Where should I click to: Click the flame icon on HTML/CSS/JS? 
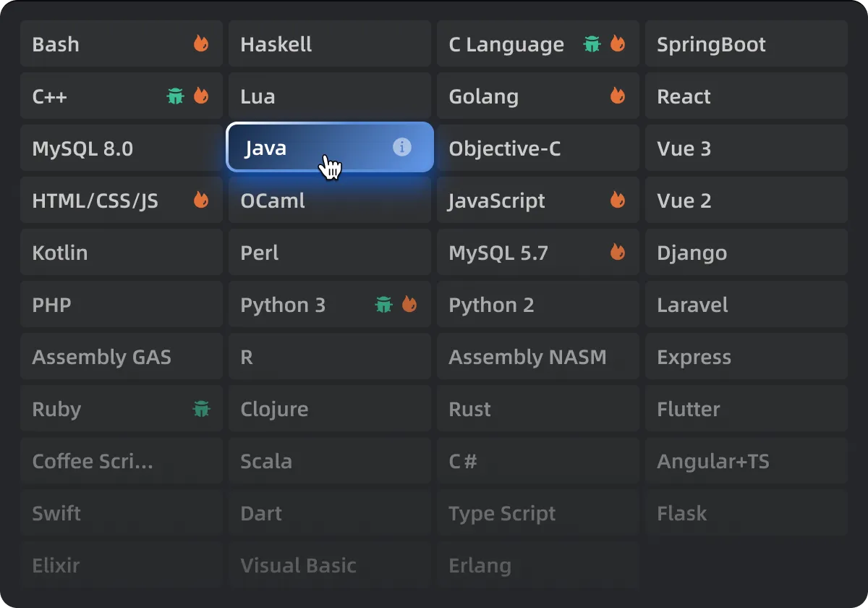(x=201, y=200)
